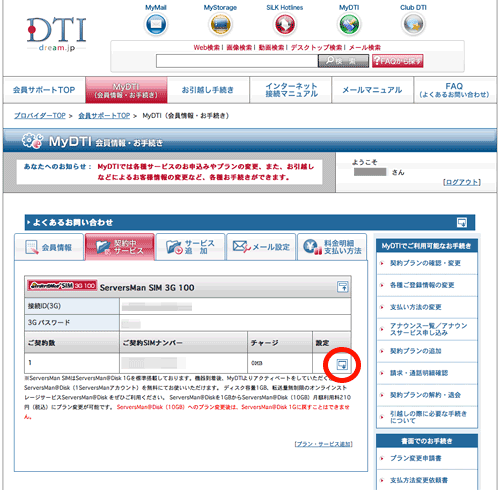Collapse the ServersMan SIM 3G 100 panel
Image resolution: width=500 pixels, height=490 pixels.
[343, 286]
